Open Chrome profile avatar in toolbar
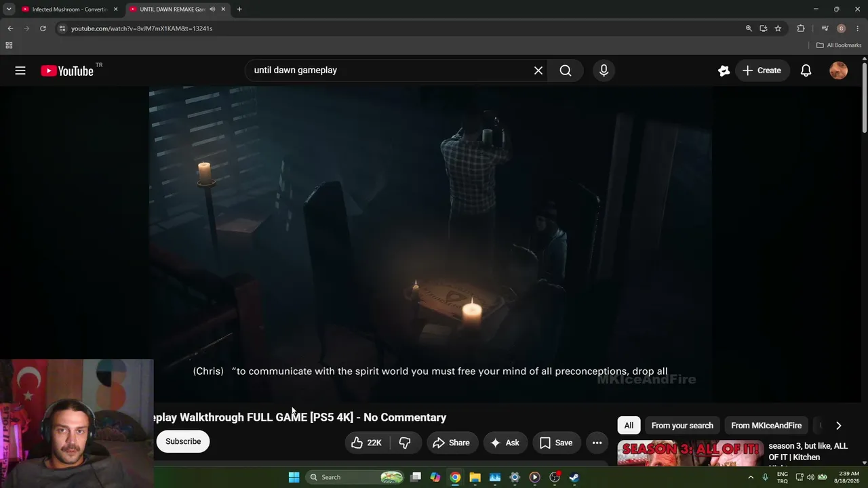The height and width of the screenshot is (488, 868). point(841,28)
